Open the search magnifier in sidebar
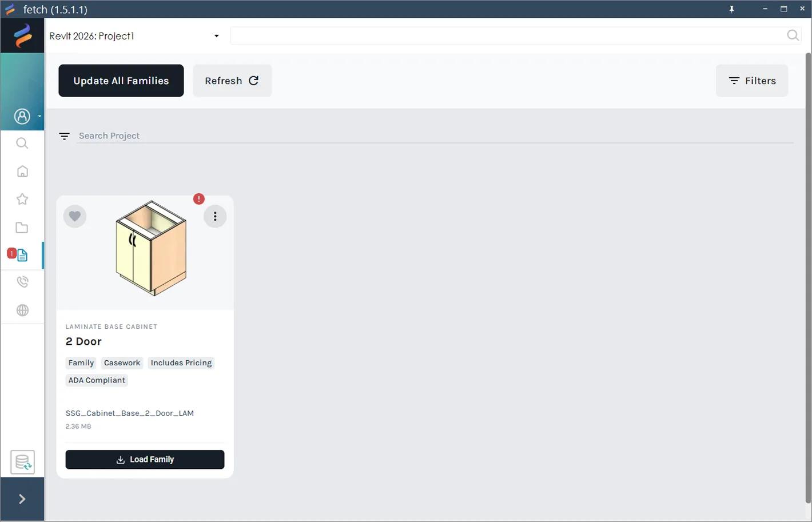 22,144
